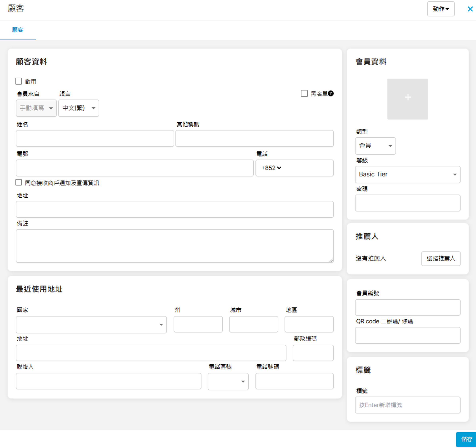Expand the +852 phone country code selector

(x=271, y=168)
